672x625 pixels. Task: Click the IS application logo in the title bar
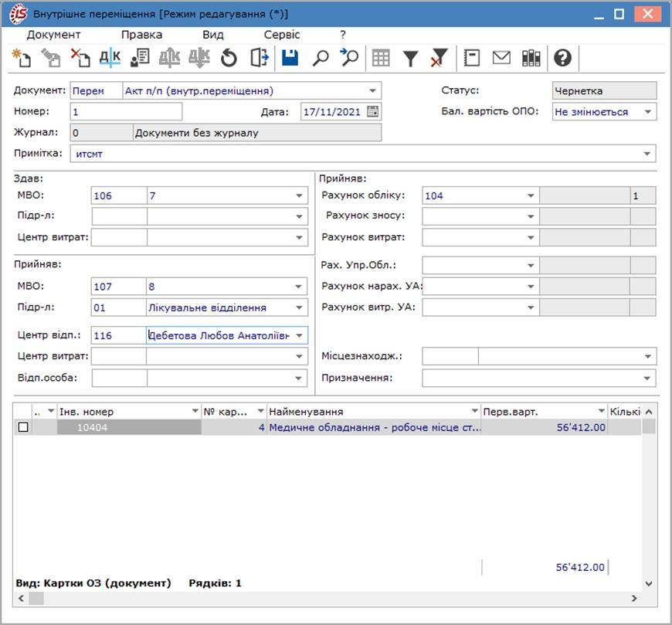click(19, 14)
